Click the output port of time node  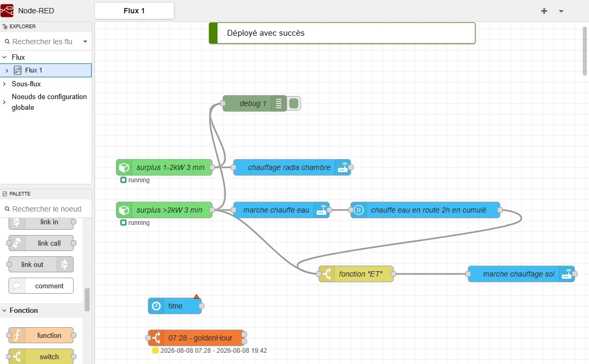pos(201,306)
